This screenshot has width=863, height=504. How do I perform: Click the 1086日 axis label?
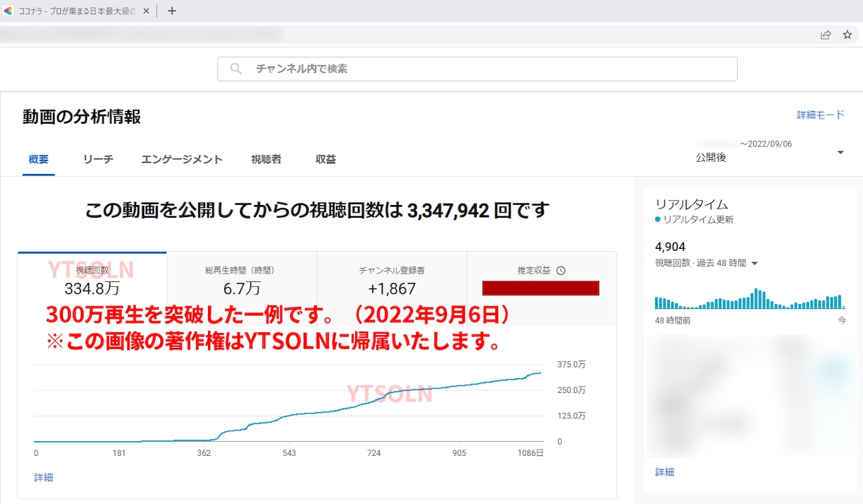[531, 453]
